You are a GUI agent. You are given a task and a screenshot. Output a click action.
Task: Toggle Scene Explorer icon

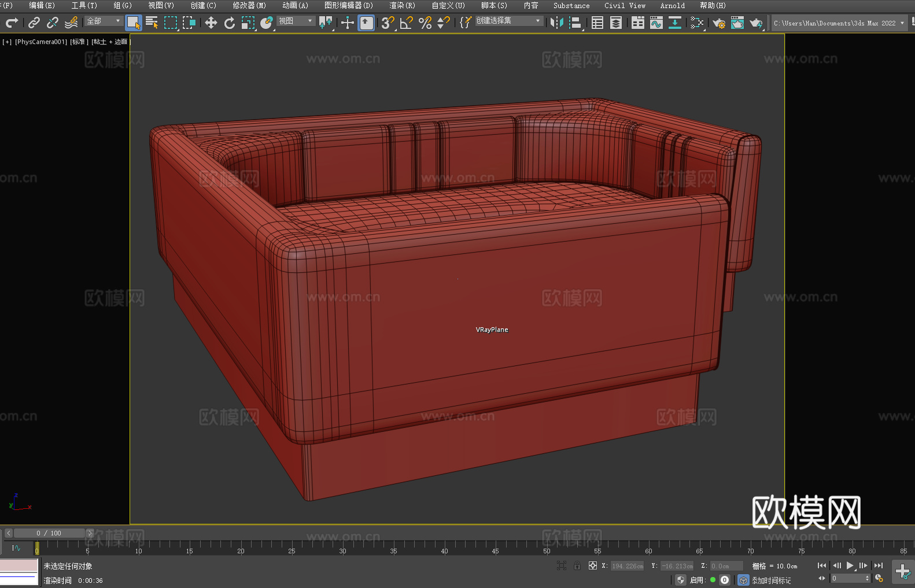click(597, 23)
